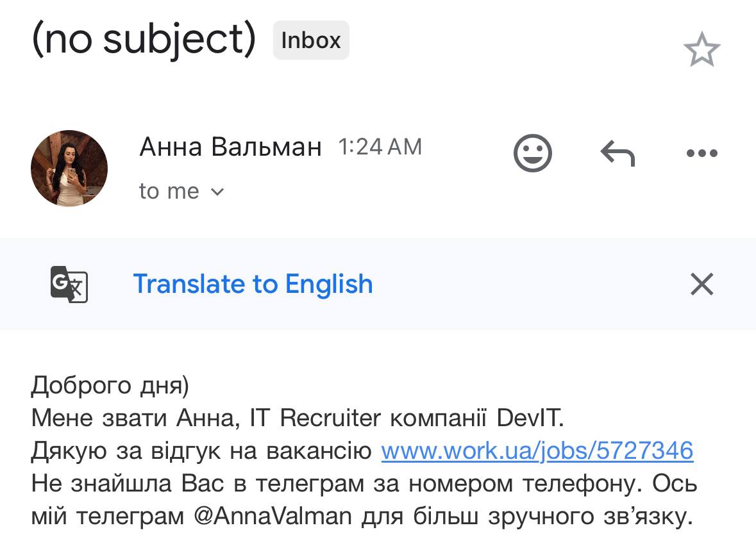Image resolution: width=756 pixels, height=546 pixels.
Task: Open the work.ua job link
Action: 537,451
